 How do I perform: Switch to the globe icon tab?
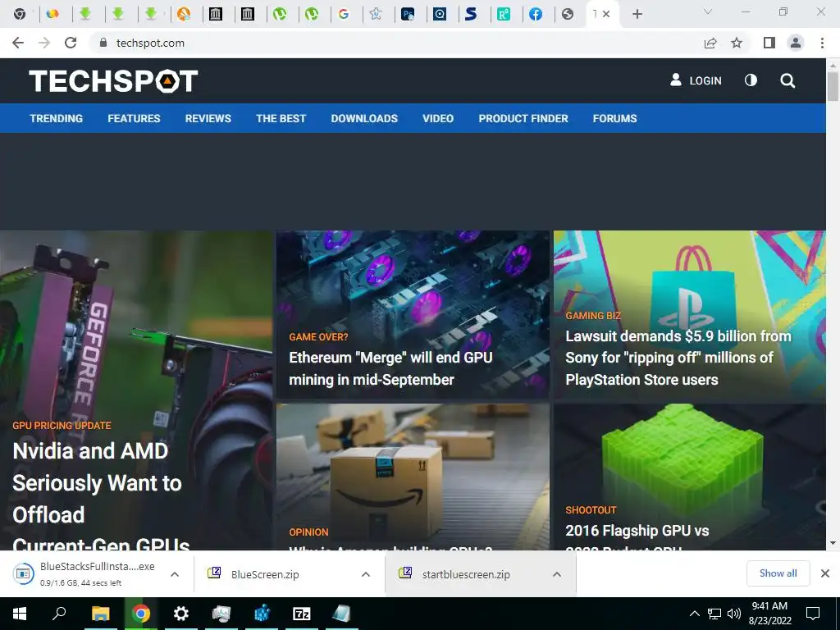(x=568, y=15)
